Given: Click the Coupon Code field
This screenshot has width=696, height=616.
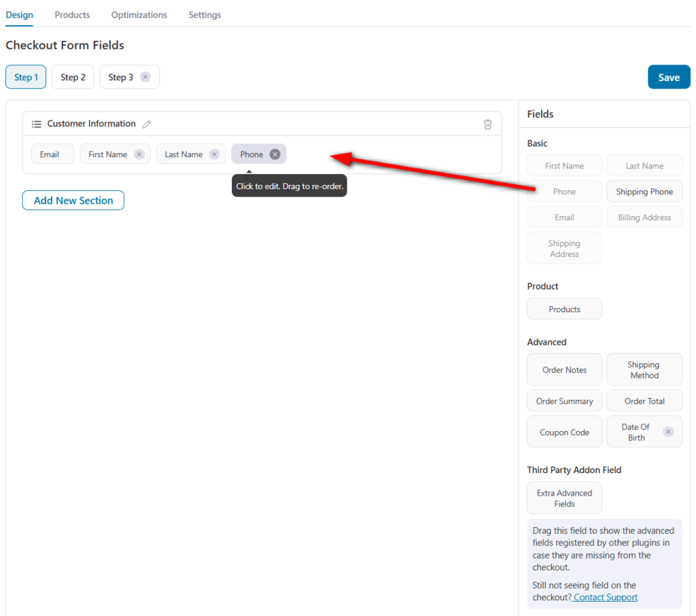Looking at the screenshot, I should click(x=564, y=431).
